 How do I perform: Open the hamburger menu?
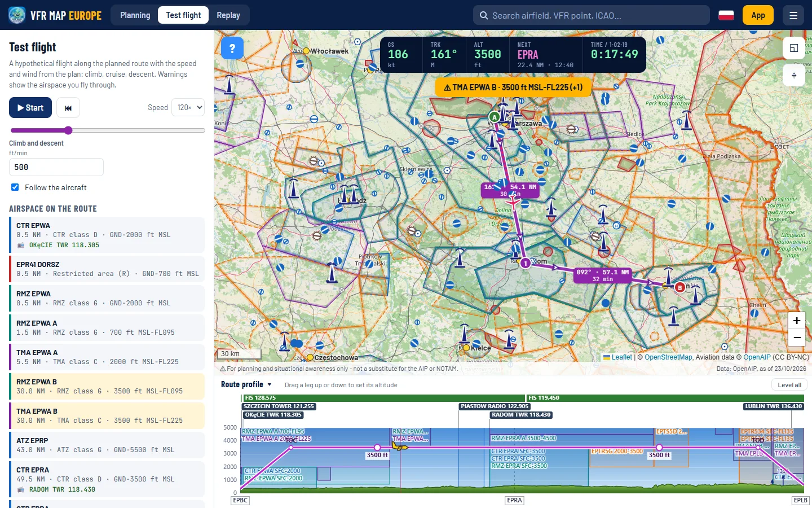click(x=793, y=15)
